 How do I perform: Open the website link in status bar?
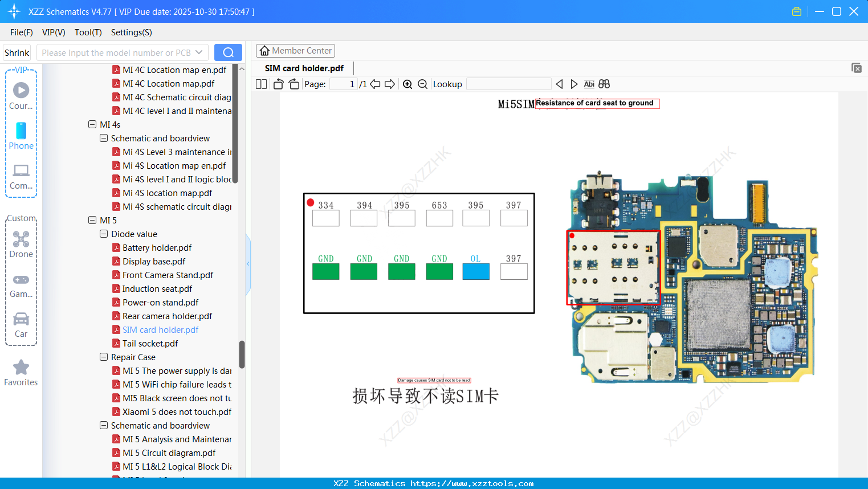pos(472,483)
